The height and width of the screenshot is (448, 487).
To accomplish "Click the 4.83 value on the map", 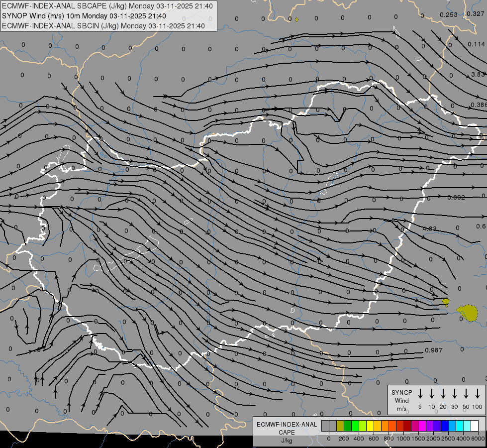I will (429, 228).
